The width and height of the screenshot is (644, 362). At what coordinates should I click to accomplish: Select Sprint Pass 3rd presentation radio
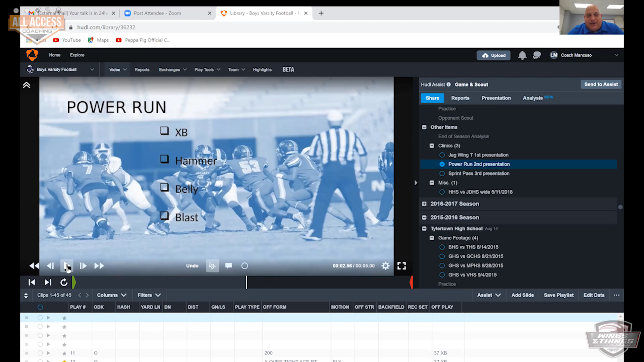coord(442,173)
